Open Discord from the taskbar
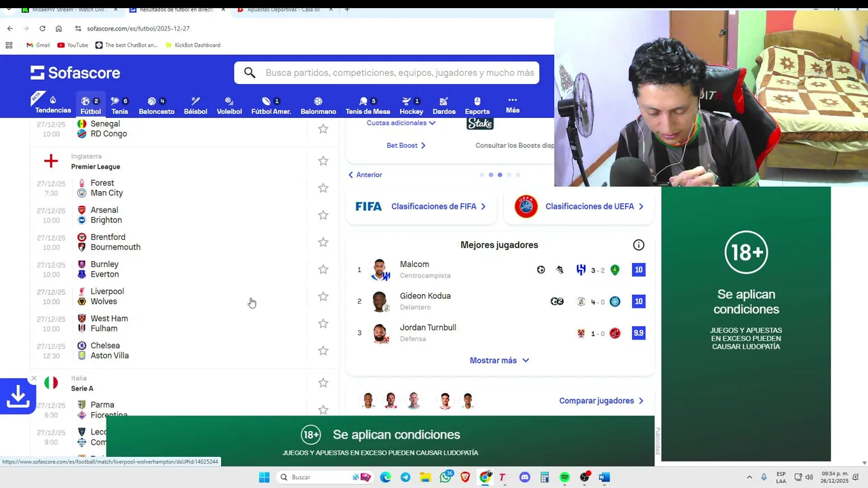Screen dimensions: 868x488 [x=524, y=477]
